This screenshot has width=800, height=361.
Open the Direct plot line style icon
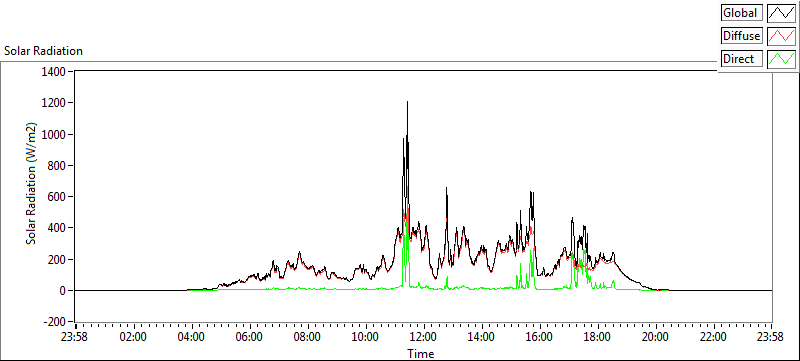click(781, 59)
